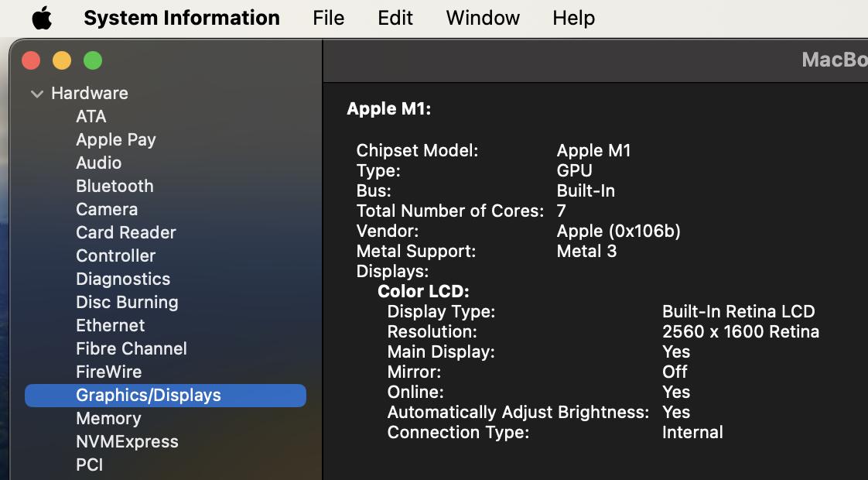
Task: Minimize the window with the yellow button
Action: [x=62, y=60]
